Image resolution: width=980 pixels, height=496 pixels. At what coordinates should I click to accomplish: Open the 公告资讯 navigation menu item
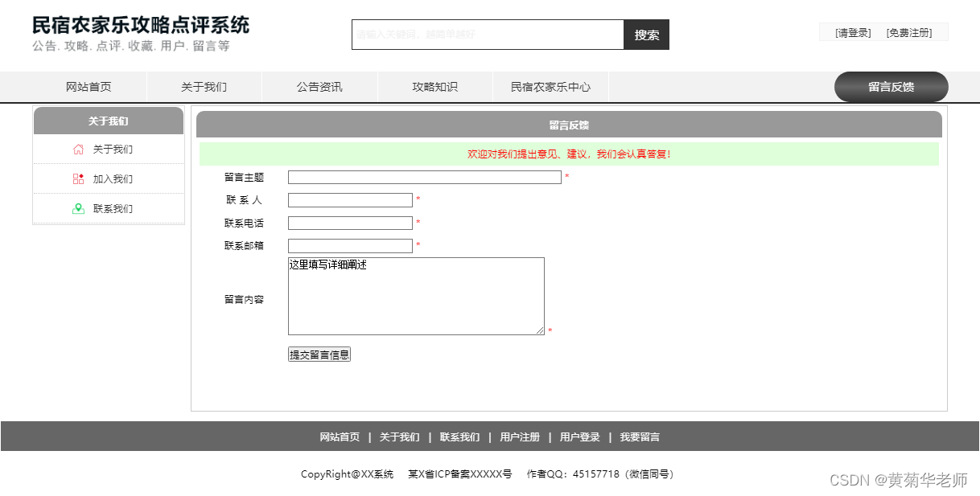click(x=319, y=87)
